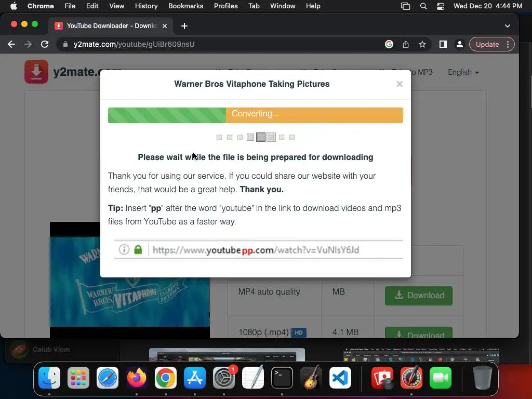Launch FaceTime from the Dock
Image resolution: width=532 pixels, height=399 pixels.
pos(441,378)
